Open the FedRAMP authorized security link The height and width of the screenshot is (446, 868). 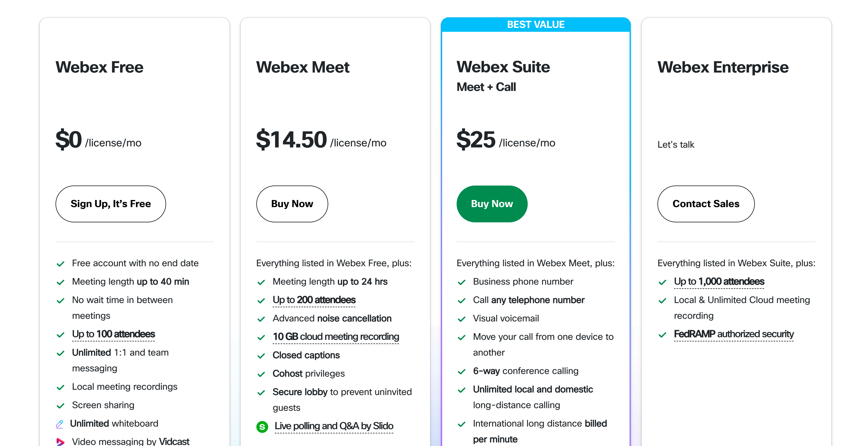click(x=734, y=334)
